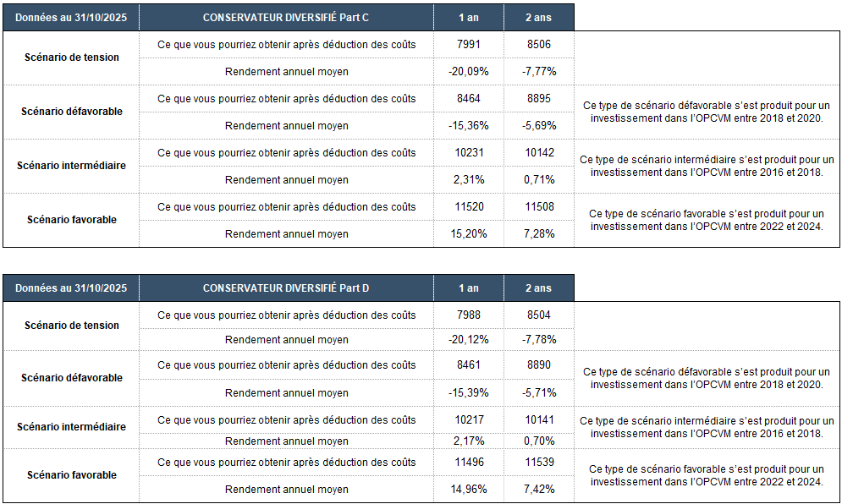842x504 pixels.
Task: Click the 11520 amount cell
Action: tap(468, 206)
